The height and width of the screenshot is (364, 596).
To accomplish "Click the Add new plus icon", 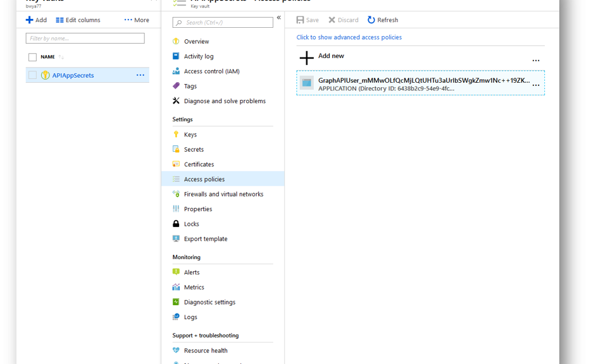I will click(306, 58).
